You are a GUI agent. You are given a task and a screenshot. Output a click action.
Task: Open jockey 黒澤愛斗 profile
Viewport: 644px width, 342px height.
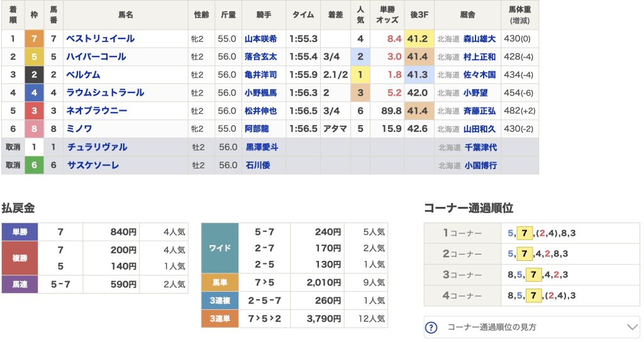coord(262,147)
